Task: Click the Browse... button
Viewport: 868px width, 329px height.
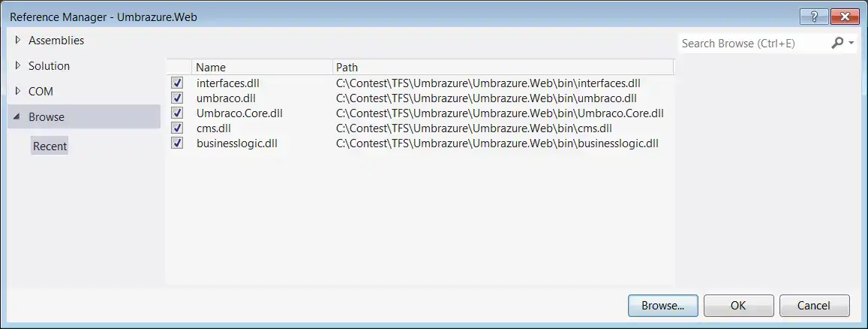Action: click(x=662, y=305)
